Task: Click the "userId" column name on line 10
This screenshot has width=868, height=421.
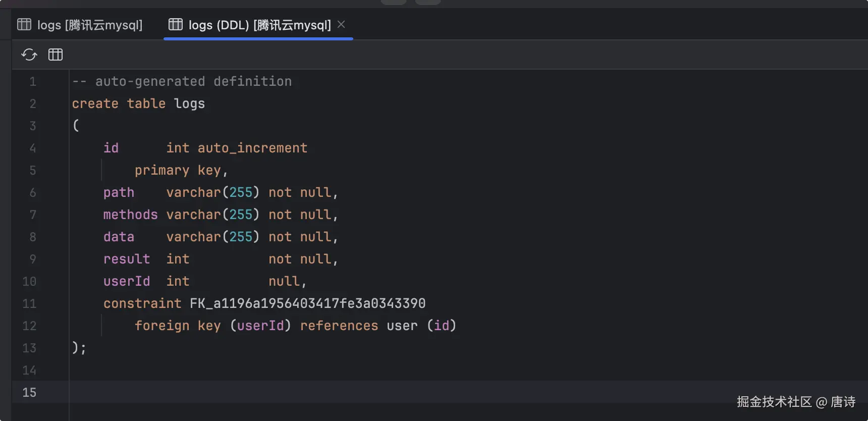Action: coord(126,282)
